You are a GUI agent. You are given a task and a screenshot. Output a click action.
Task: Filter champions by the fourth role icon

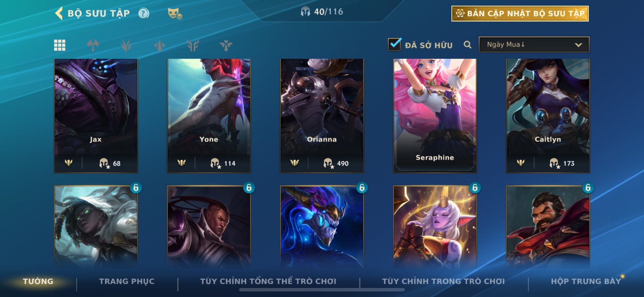point(193,45)
